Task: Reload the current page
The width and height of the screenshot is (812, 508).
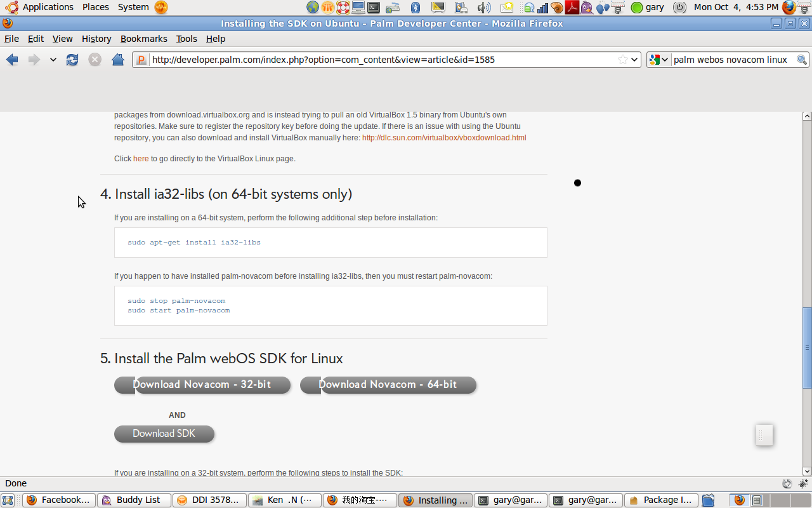Action: click(72, 60)
